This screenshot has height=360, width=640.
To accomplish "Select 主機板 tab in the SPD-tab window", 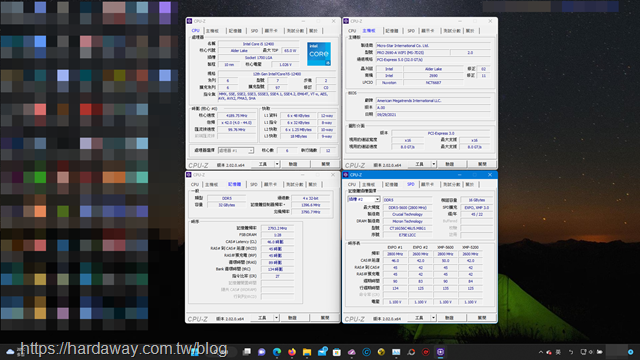I will (x=369, y=184).
